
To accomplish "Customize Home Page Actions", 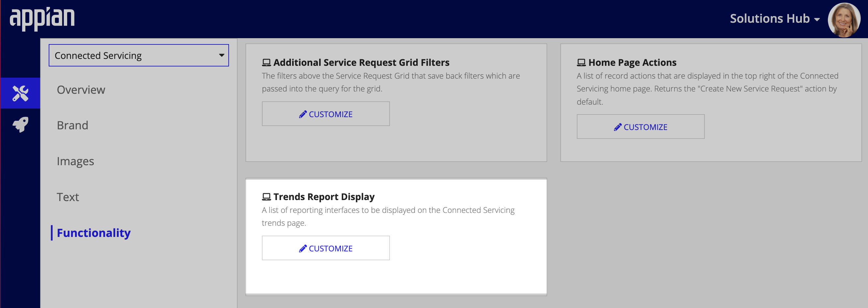I will tap(640, 127).
